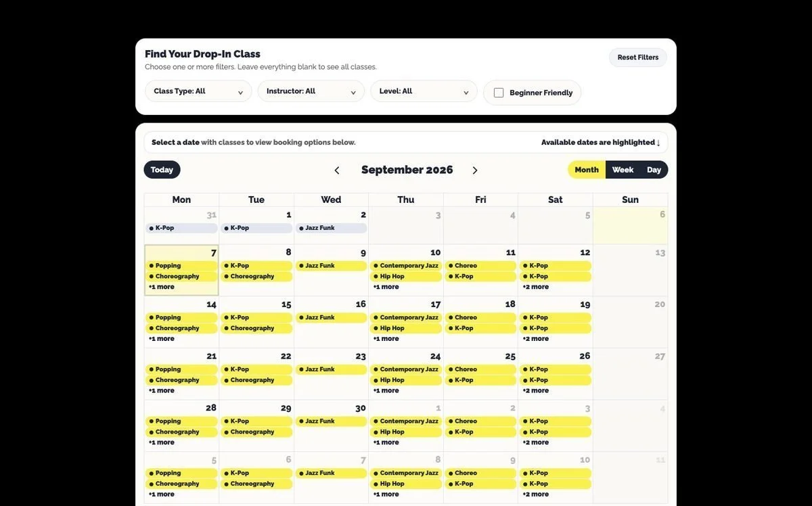Open Hip Hop class on September 17

pyautogui.click(x=406, y=328)
